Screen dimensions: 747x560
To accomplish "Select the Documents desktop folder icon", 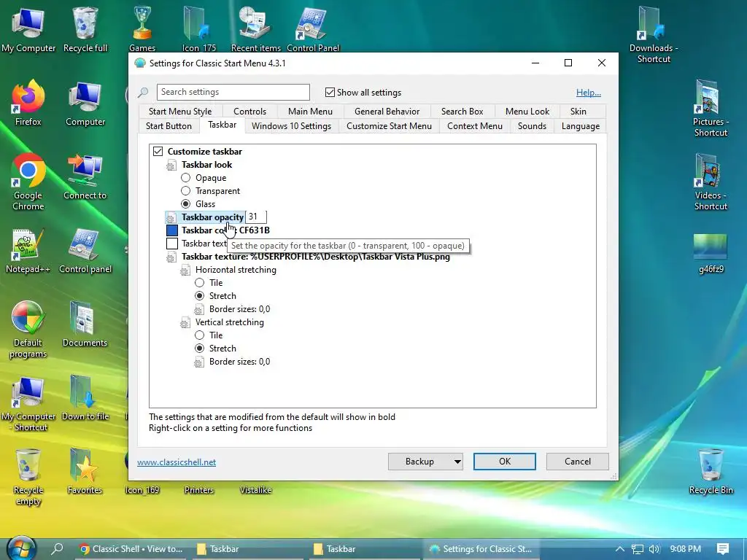I will (x=85, y=324).
